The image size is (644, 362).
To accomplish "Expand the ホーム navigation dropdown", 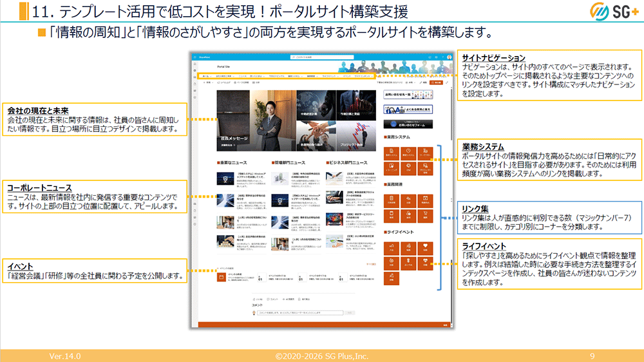I will point(206,76).
